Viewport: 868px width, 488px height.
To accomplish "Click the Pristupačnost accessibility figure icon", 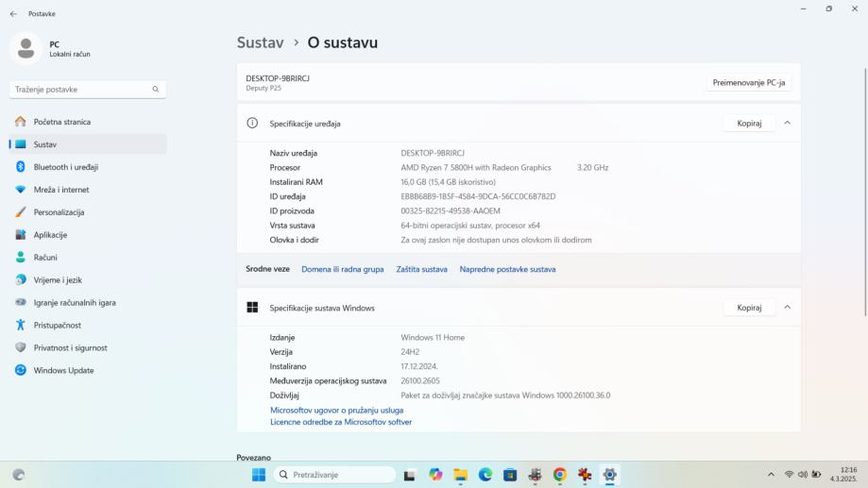I will point(21,326).
